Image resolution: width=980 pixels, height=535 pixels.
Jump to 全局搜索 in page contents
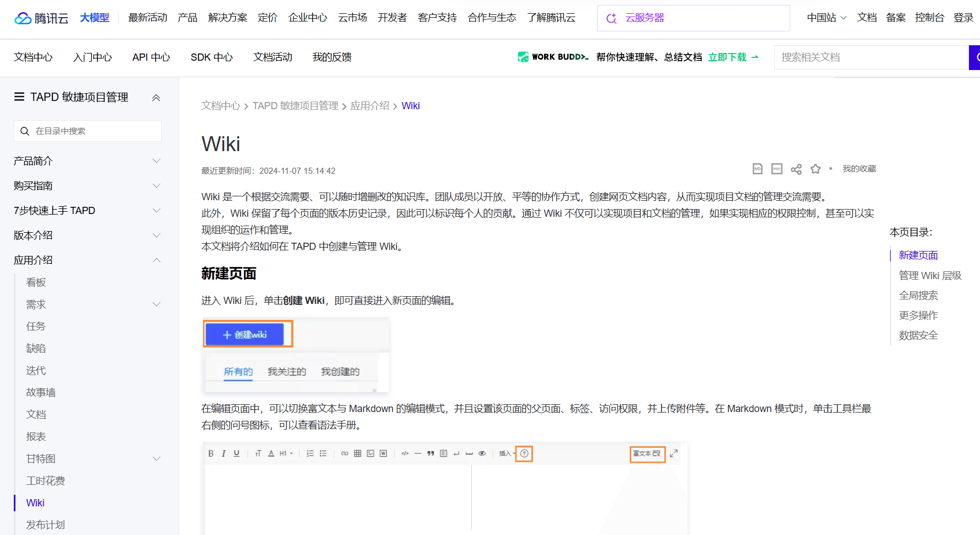coord(918,296)
